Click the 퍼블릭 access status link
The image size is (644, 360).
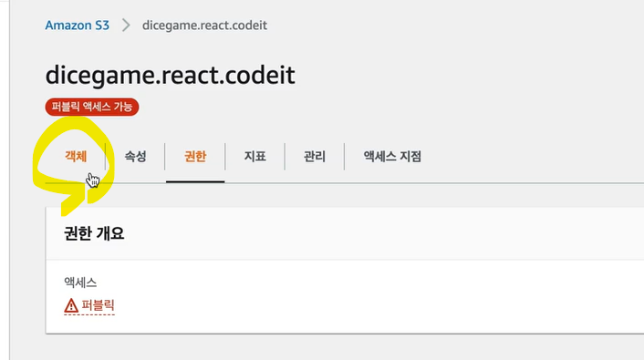coord(98,305)
